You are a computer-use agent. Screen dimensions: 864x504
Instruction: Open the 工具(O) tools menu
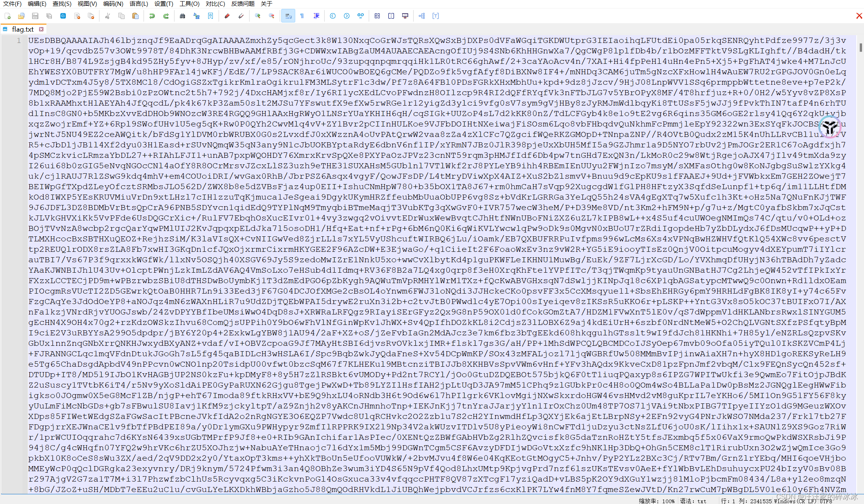189,4
